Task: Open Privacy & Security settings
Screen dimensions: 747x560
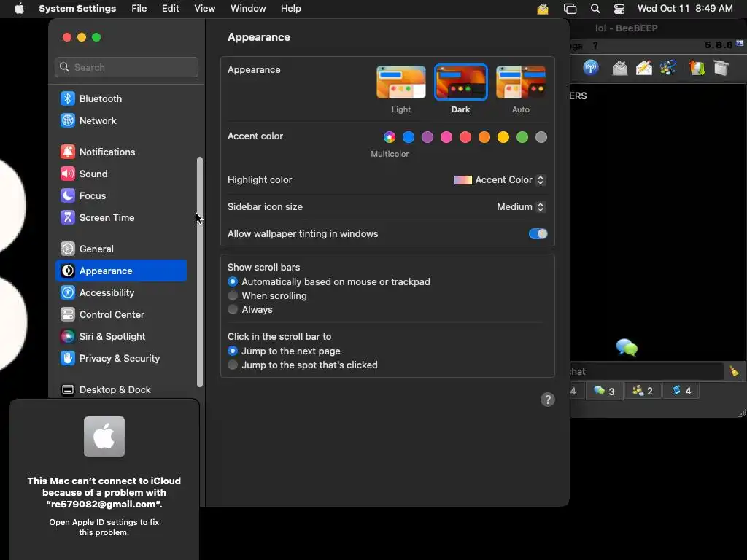Action: 121,359
